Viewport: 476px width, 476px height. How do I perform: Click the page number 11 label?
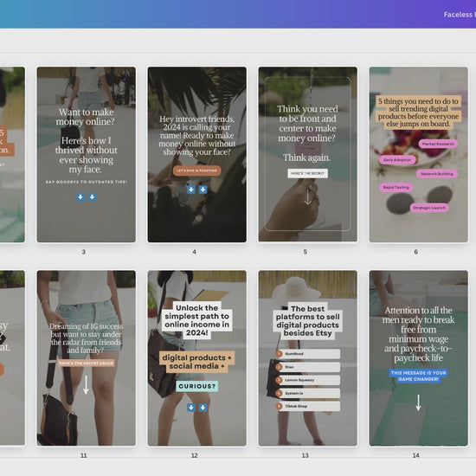[x=83, y=455]
